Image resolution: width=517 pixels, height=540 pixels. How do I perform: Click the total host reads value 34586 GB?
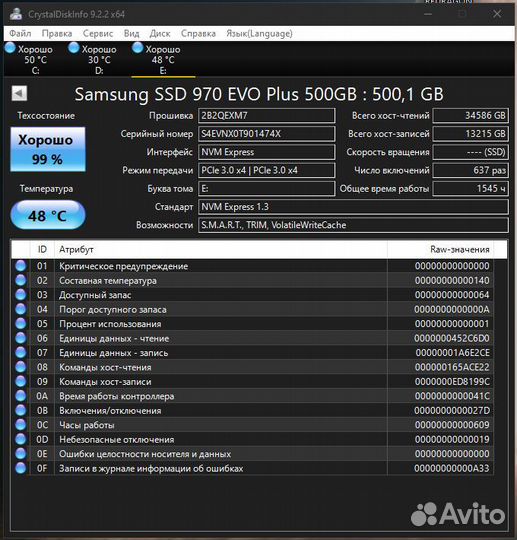click(471, 116)
